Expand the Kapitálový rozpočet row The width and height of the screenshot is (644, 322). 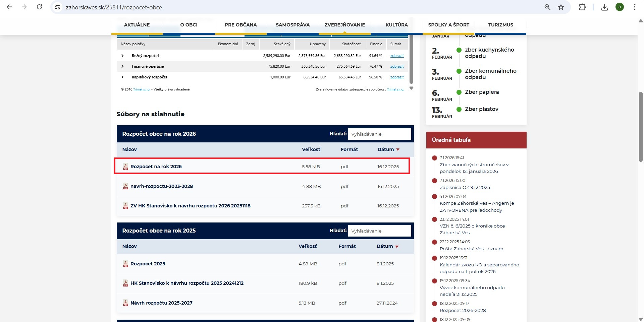coord(122,77)
